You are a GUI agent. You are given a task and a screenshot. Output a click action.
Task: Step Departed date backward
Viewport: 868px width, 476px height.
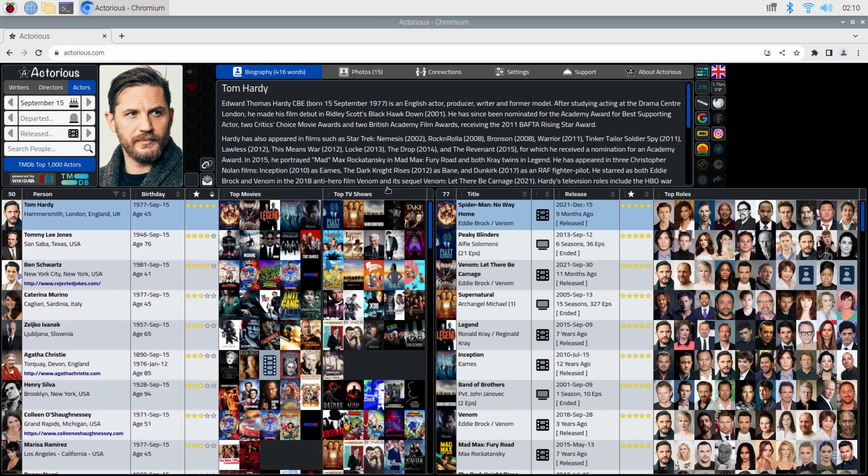tap(11, 118)
